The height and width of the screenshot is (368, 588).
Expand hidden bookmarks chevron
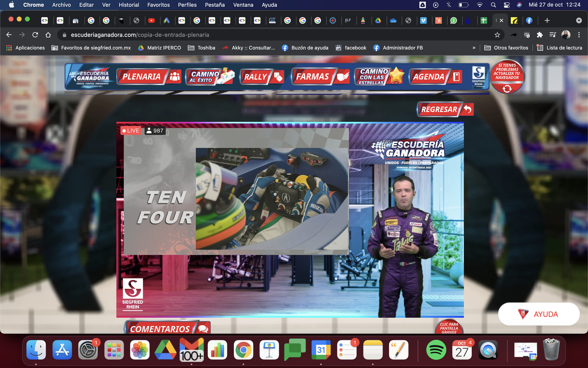click(x=474, y=48)
